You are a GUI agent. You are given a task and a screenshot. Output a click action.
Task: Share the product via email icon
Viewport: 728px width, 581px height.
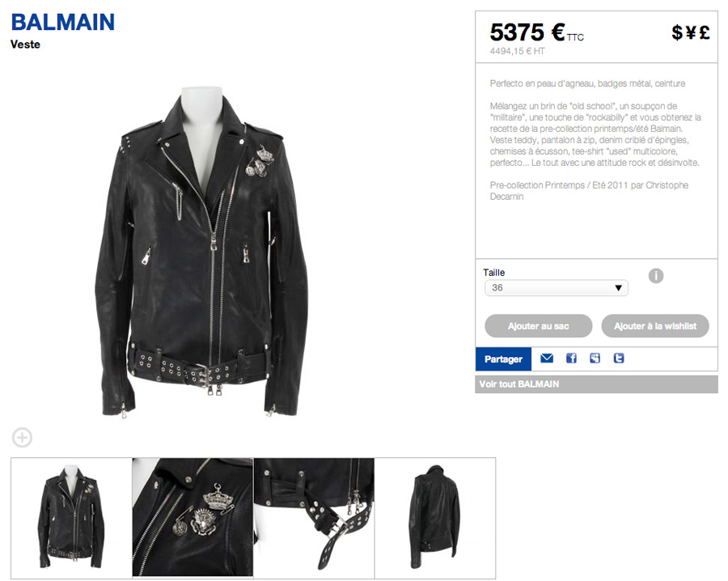(547, 358)
